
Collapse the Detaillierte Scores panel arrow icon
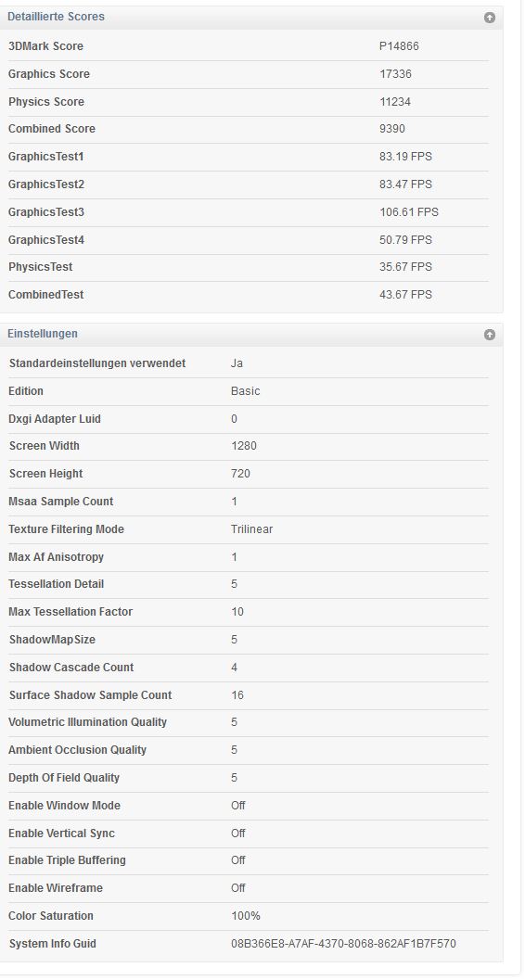click(x=490, y=18)
